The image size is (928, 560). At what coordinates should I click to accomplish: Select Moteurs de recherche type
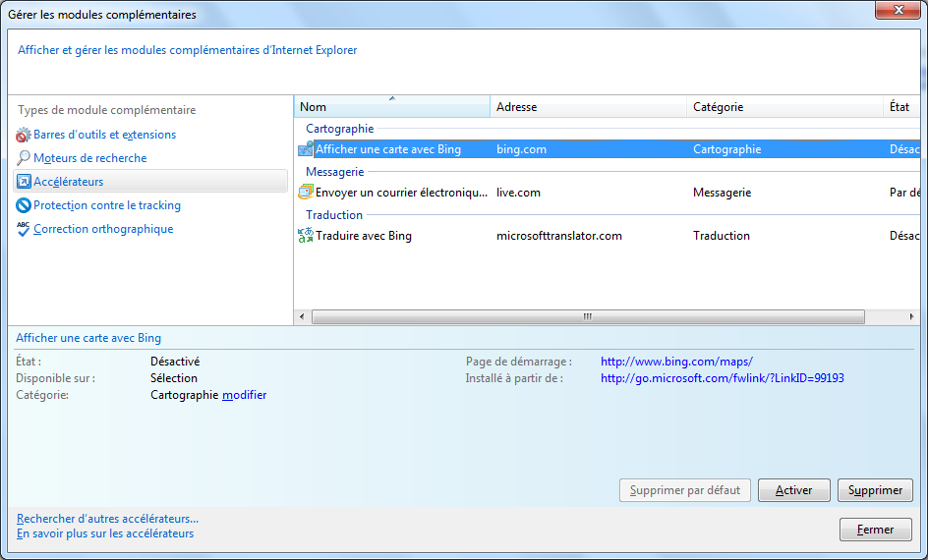[90, 158]
